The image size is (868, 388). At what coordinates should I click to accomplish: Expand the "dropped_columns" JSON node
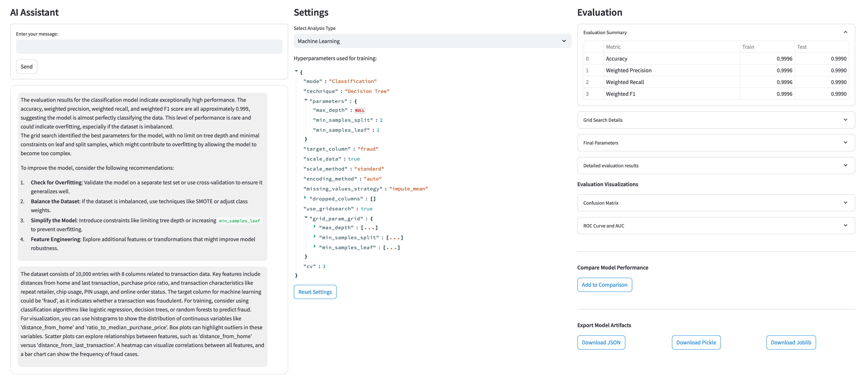pyautogui.click(x=305, y=198)
